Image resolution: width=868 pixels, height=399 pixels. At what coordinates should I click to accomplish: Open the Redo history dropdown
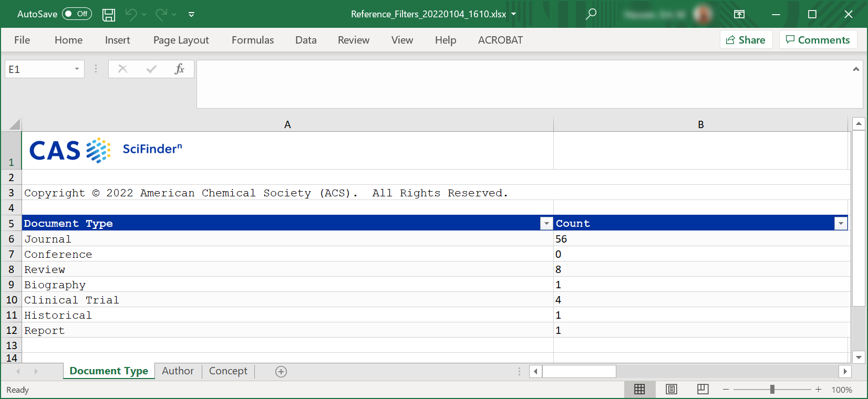coord(174,15)
